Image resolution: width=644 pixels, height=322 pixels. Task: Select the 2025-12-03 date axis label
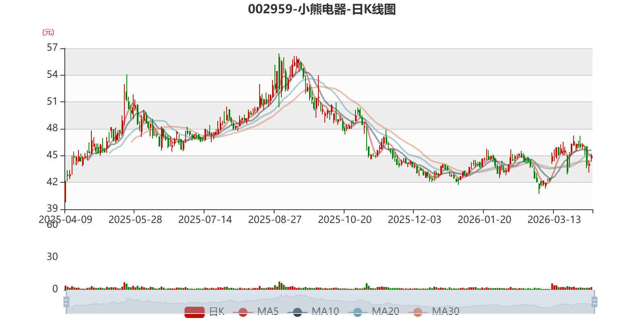415,220
